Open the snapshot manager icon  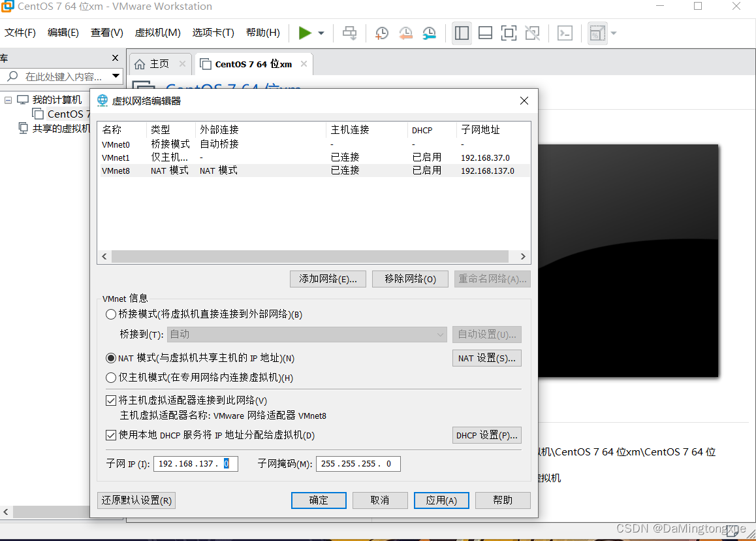[429, 33]
